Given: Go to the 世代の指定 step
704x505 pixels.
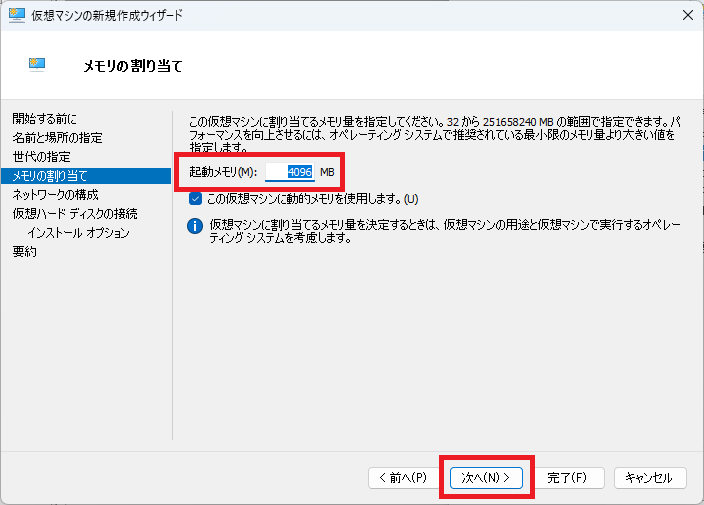Looking at the screenshot, I should [42, 157].
